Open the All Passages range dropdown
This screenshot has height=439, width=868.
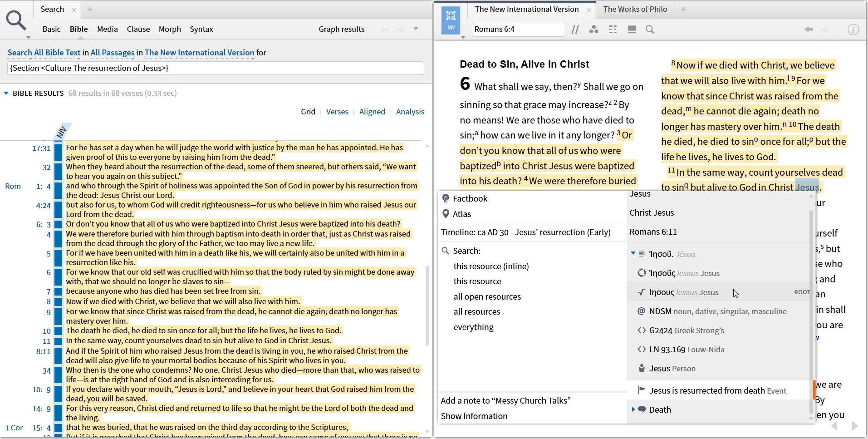[113, 53]
